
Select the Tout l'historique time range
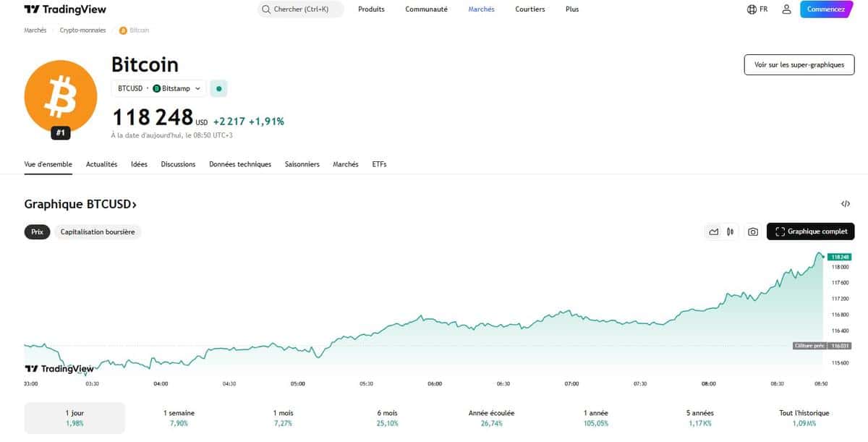click(804, 417)
